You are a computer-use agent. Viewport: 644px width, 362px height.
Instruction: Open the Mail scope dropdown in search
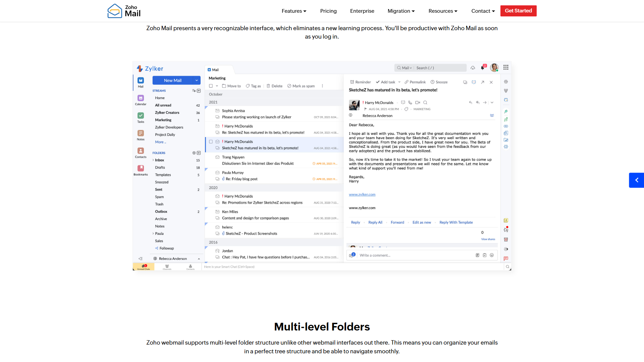407,68
